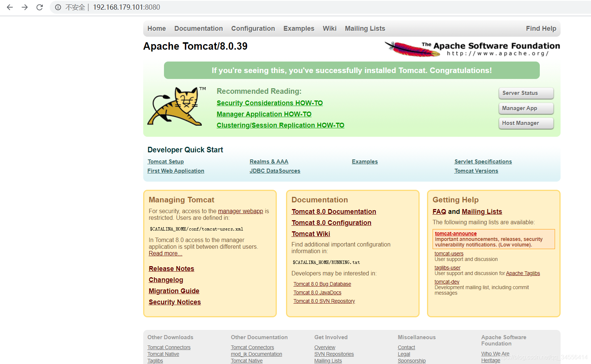The image size is (591, 364).
Task: Open Legal link under Miscellaneous
Action: click(x=404, y=354)
